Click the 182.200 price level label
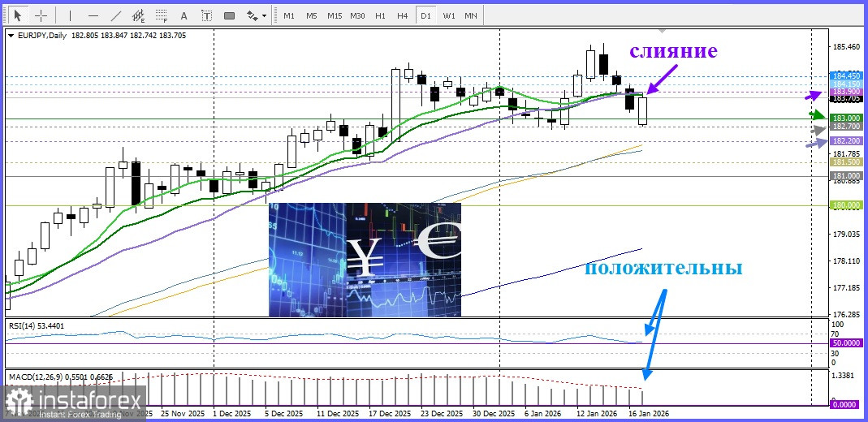868x422 pixels. point(846,141)
